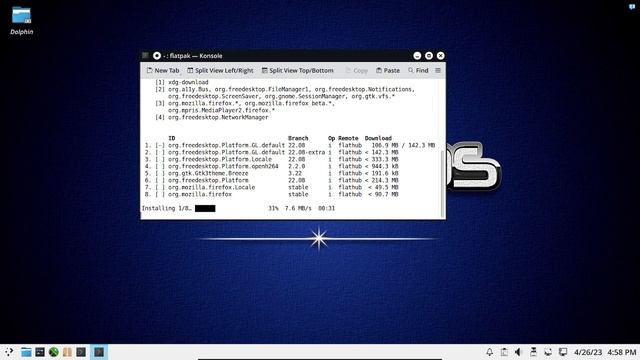Click the top-right desktop corner icon
The height and width of the screenshot is (360, 640).
click(632, 6)
